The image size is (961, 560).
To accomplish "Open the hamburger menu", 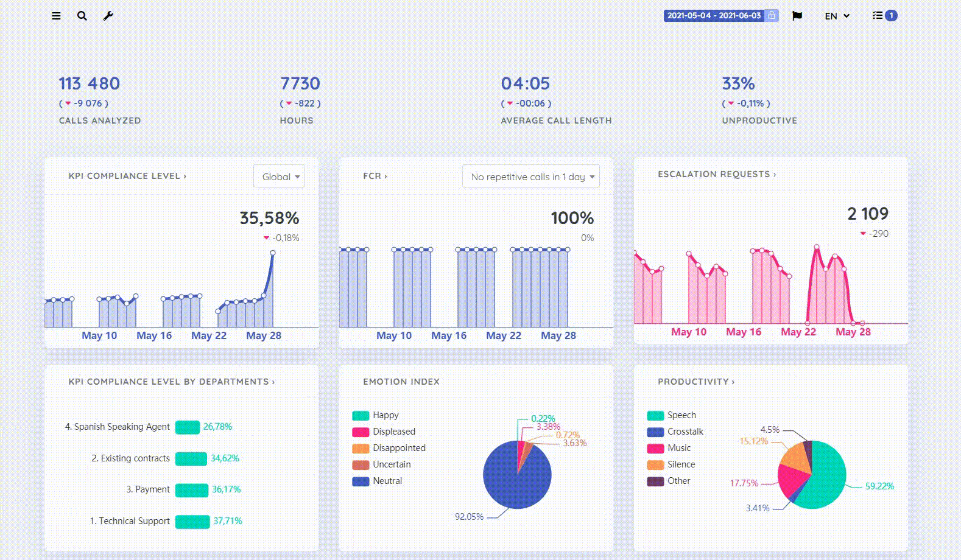I will coord(56,16).
